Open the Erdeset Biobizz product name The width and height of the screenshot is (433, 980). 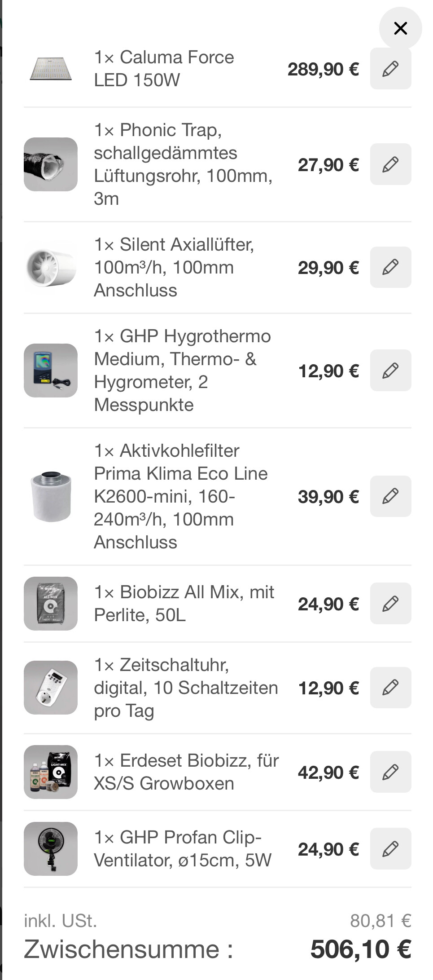[x=186, y=772]
